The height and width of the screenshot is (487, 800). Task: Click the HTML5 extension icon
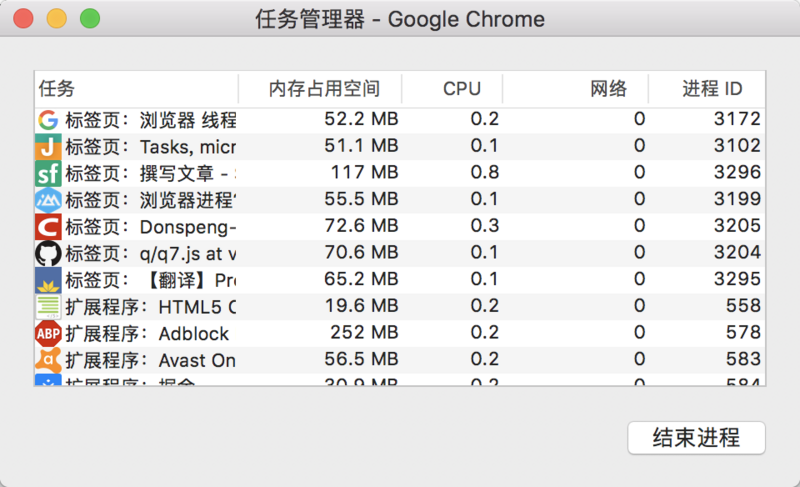(x=47, y=307)
